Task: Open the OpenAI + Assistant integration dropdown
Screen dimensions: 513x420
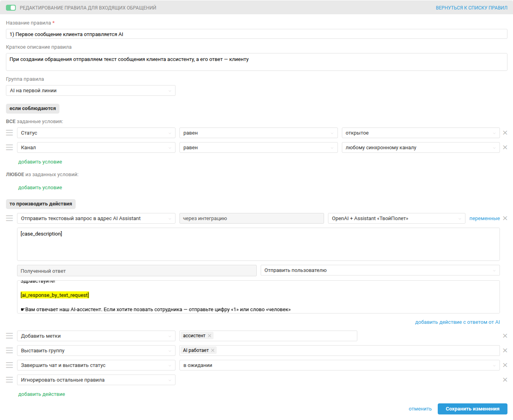Action: coord(396,219)
